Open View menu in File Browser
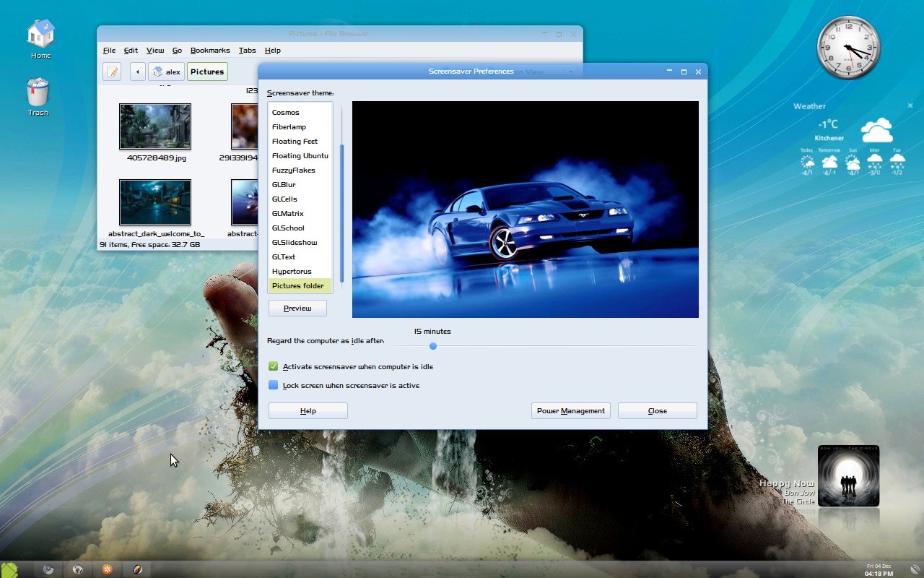This screenshot has height=578, width=924. coord(155,51)
